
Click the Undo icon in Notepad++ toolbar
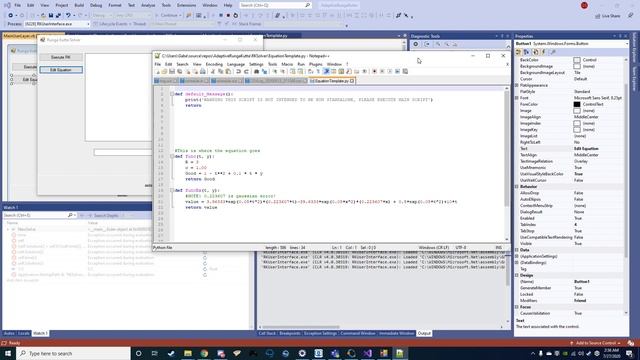tap(238, 71)
